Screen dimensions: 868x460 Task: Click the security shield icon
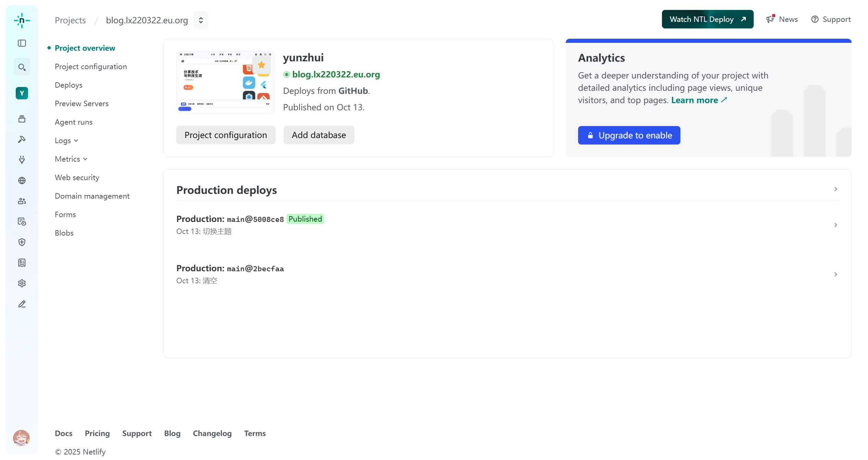(22, 242)
